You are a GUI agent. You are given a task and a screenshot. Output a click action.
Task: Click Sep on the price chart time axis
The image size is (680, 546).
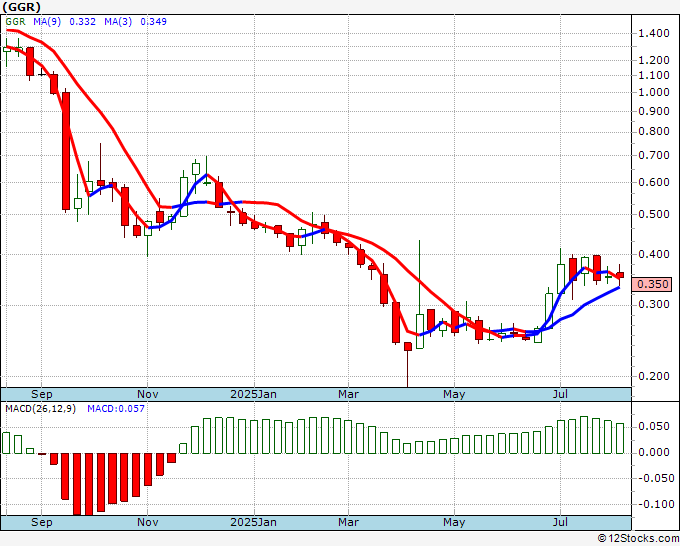tap(42, 395)
